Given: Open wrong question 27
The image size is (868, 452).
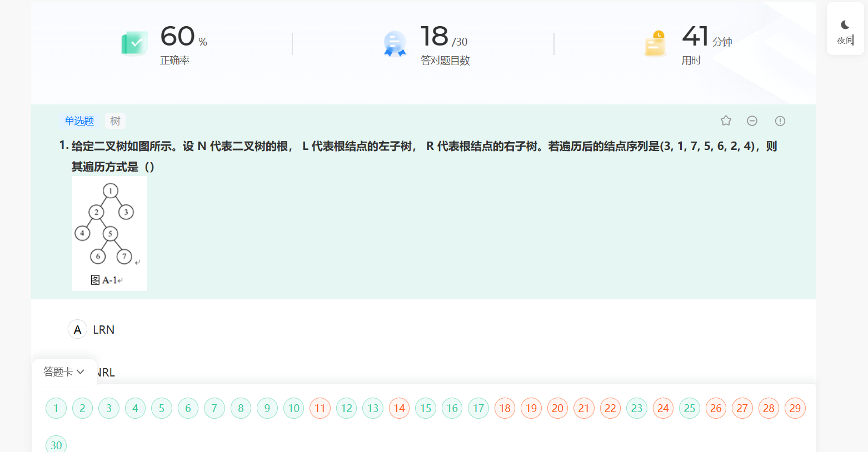Looking at the screenshot, I should (x=742, y=408).
